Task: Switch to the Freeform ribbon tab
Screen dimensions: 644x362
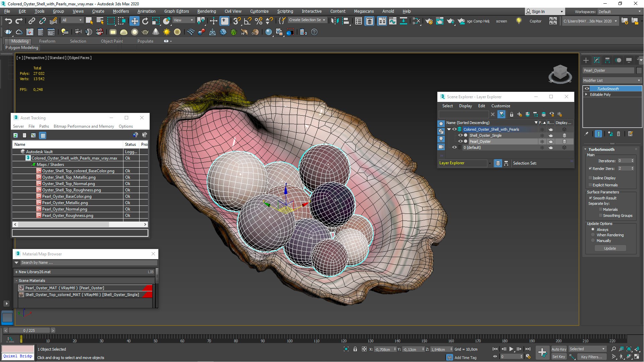Action: pos(47,41)
